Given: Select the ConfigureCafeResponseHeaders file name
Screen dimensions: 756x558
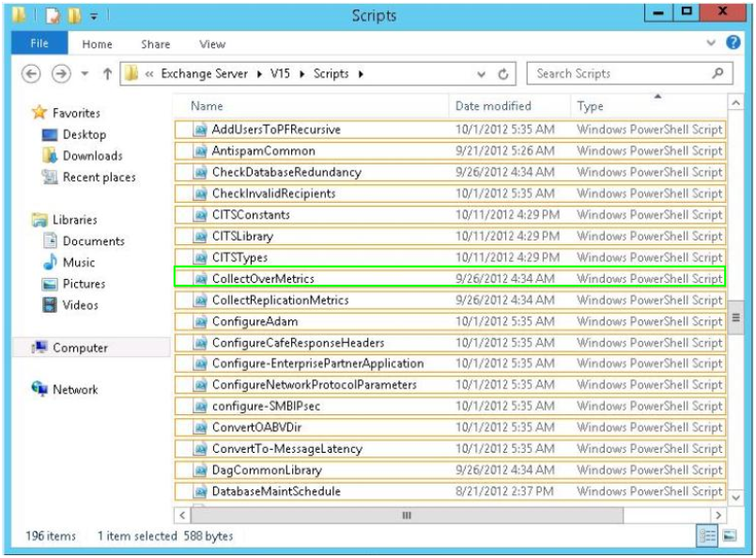Looking at the screenshot, I should click(x=298, y=343).
